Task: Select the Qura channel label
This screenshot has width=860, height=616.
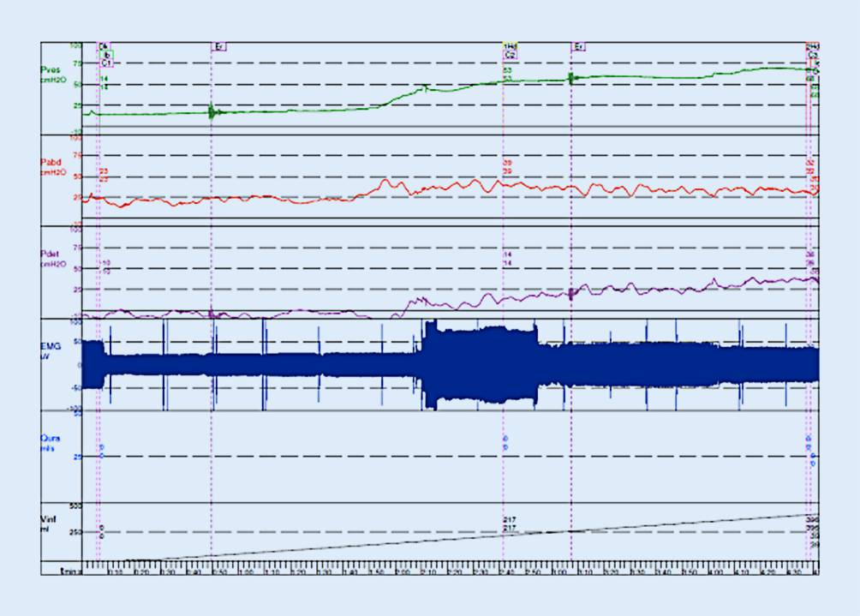Action: (51, 439)
